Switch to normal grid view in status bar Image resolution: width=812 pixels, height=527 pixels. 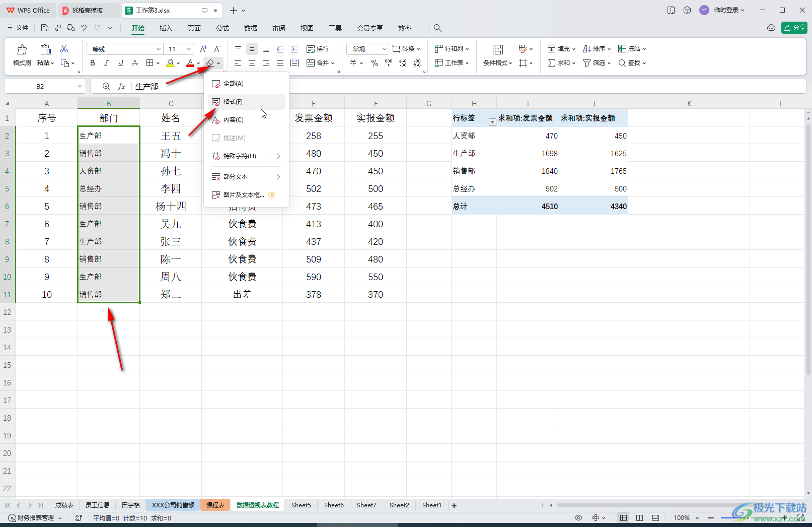pos(623,518)
